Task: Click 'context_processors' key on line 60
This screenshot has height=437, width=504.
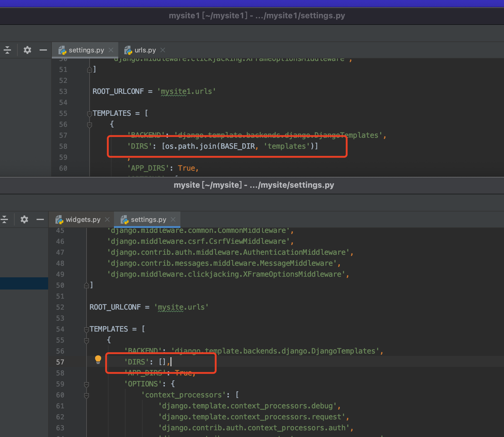Action: 183,395
